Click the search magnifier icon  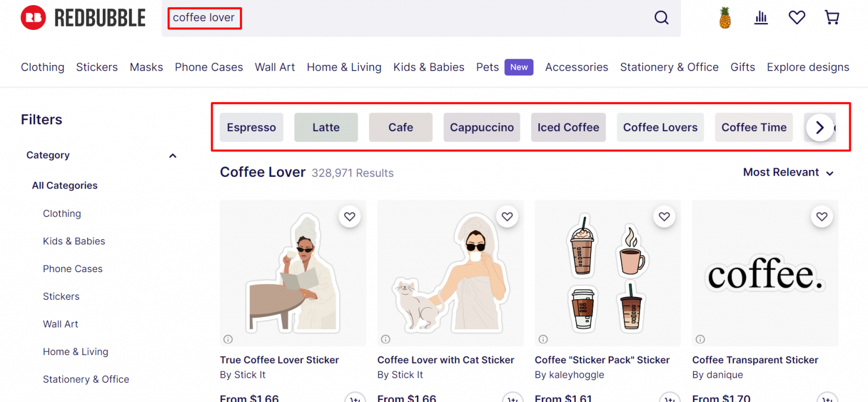(661, 18)
